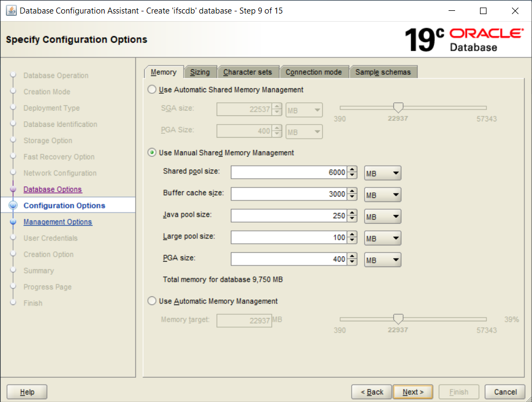Click the SGA size slider handle
The image size is (532, 402).
click(398, 107)
